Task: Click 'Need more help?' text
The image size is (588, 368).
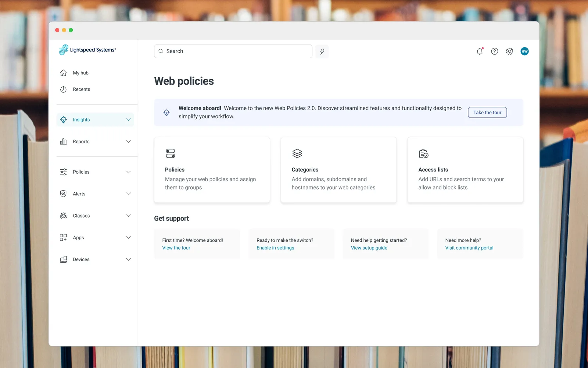Action: 463,240
